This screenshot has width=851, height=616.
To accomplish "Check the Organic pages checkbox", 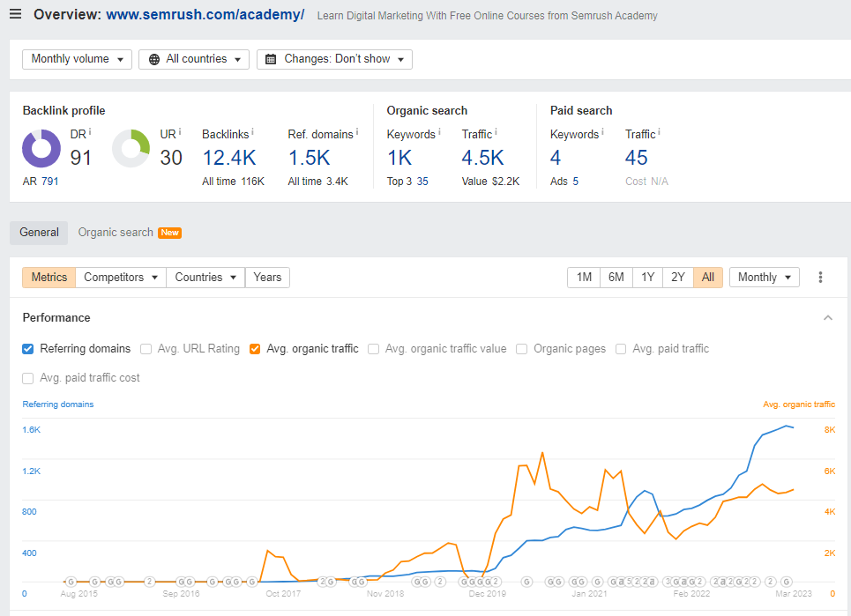I will [x=521, y=349].
